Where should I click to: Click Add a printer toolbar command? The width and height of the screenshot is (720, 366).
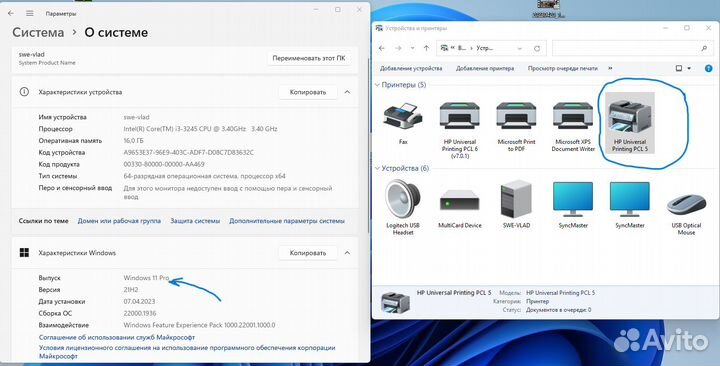pos(485,68)
